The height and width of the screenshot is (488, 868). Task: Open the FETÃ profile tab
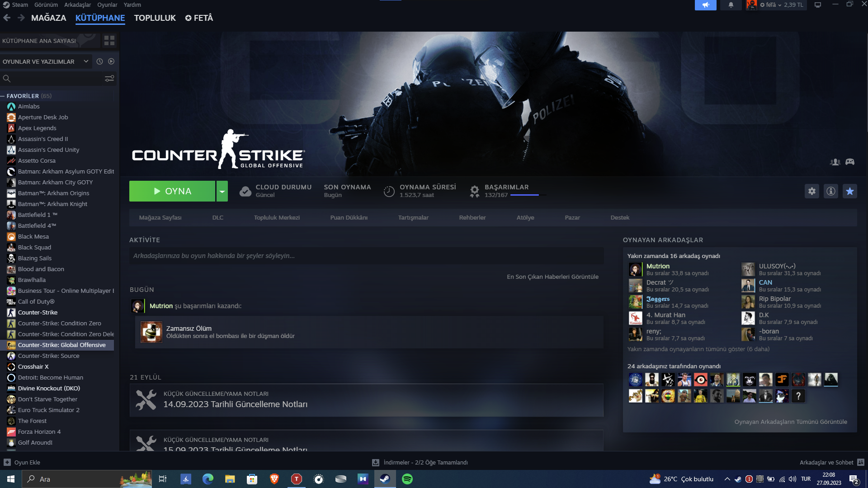(199, 18)
